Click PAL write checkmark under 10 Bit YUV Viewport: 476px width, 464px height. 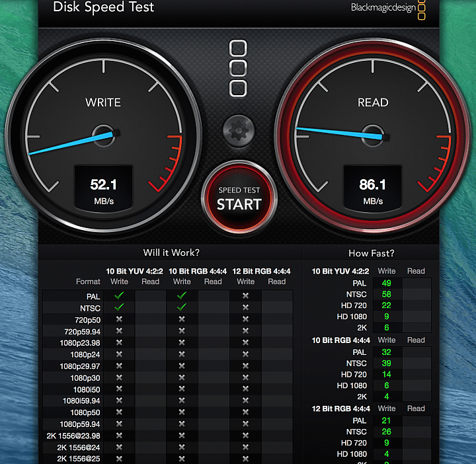click(x=119, y=295)
